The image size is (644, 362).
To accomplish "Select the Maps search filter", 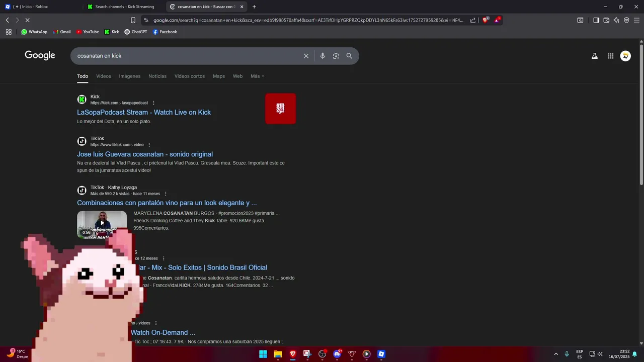I will coord(219,76).
